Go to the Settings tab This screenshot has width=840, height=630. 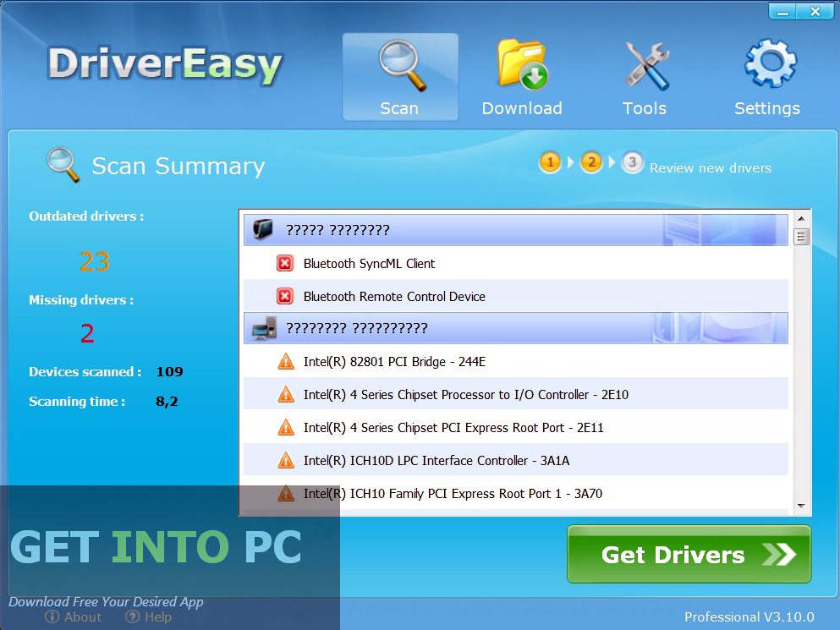point(767,77)
